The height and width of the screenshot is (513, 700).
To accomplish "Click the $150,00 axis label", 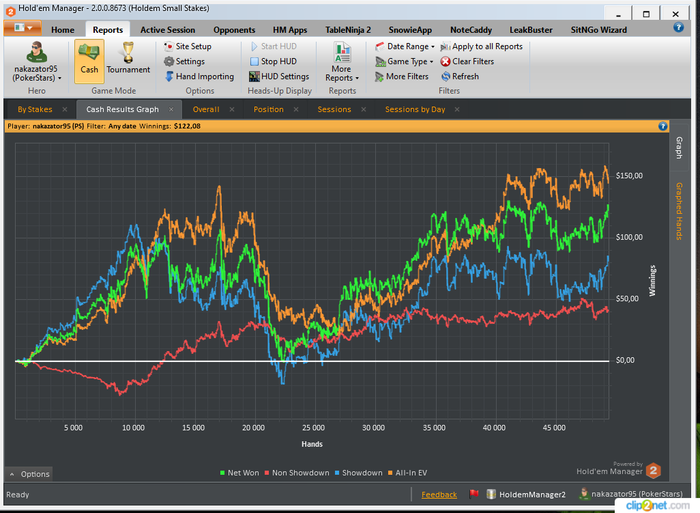I will click(x=629, y=176).
